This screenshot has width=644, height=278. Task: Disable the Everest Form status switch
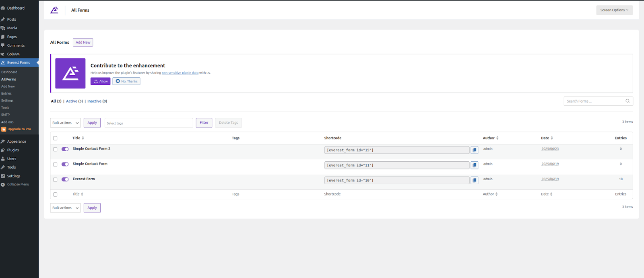65,179
